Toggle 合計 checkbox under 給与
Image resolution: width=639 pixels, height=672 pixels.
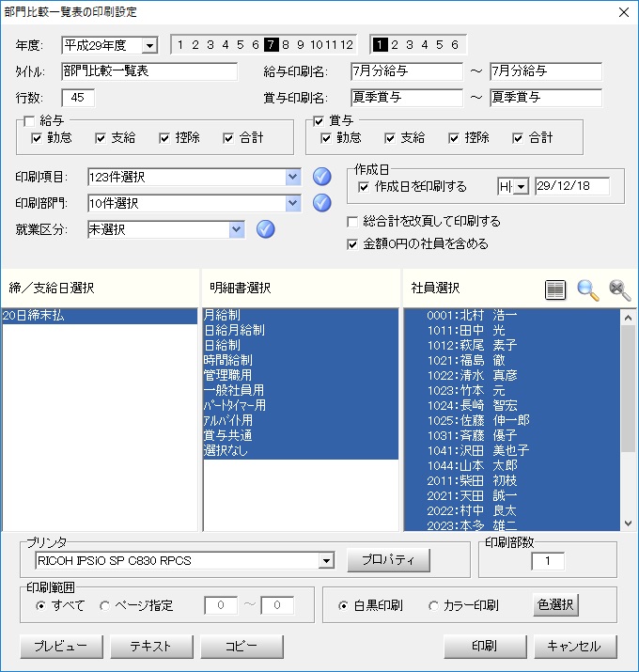[x=228, y=138]
